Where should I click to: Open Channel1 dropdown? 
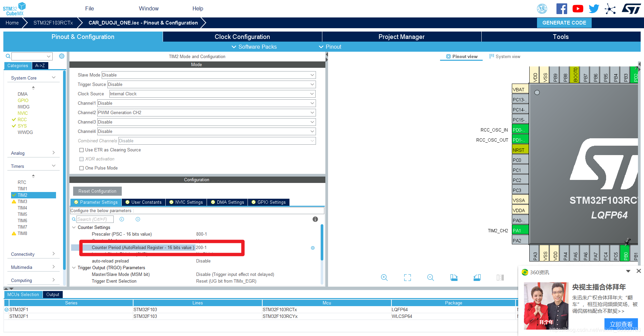coord(206,103)
